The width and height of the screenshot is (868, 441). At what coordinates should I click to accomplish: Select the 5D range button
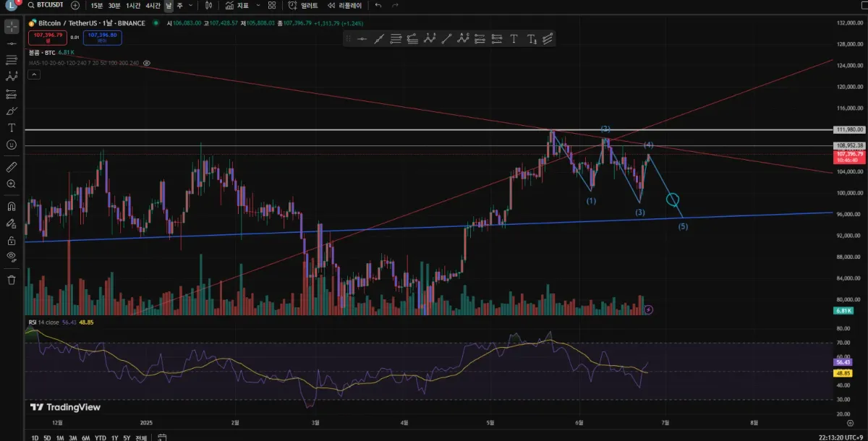(x=47, y=437)
